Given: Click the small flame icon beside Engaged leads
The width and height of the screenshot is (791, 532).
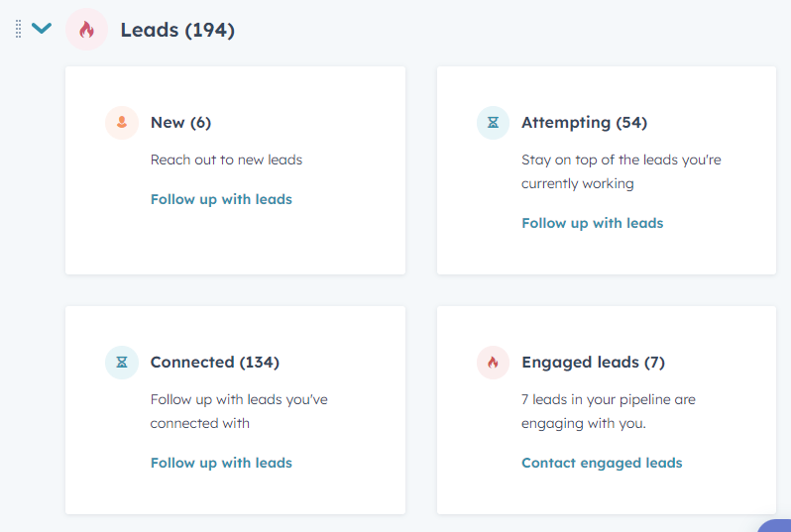Looking at the screenshot, I should pos(493,362).
